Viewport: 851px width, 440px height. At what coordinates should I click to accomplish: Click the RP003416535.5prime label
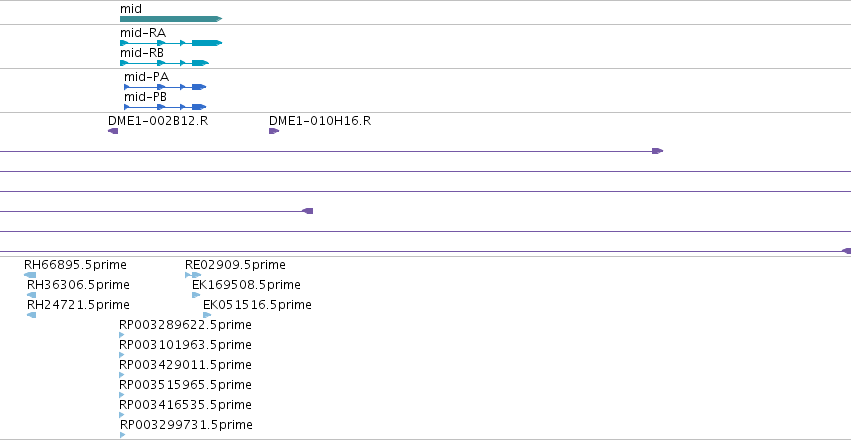186,405
